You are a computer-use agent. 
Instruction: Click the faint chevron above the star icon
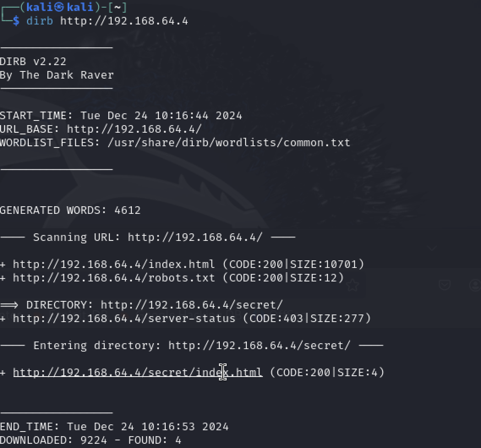point(432,249)
